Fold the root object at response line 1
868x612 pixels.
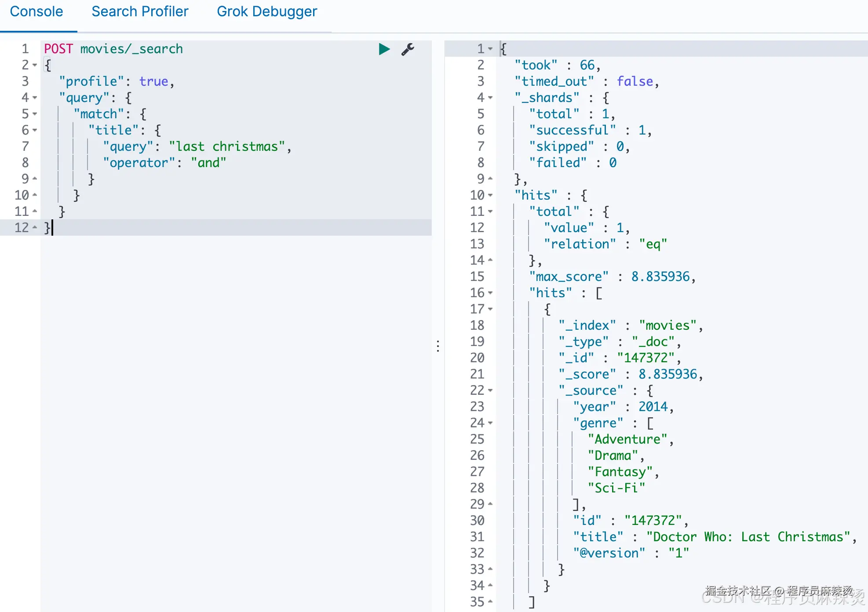point(490,49)
